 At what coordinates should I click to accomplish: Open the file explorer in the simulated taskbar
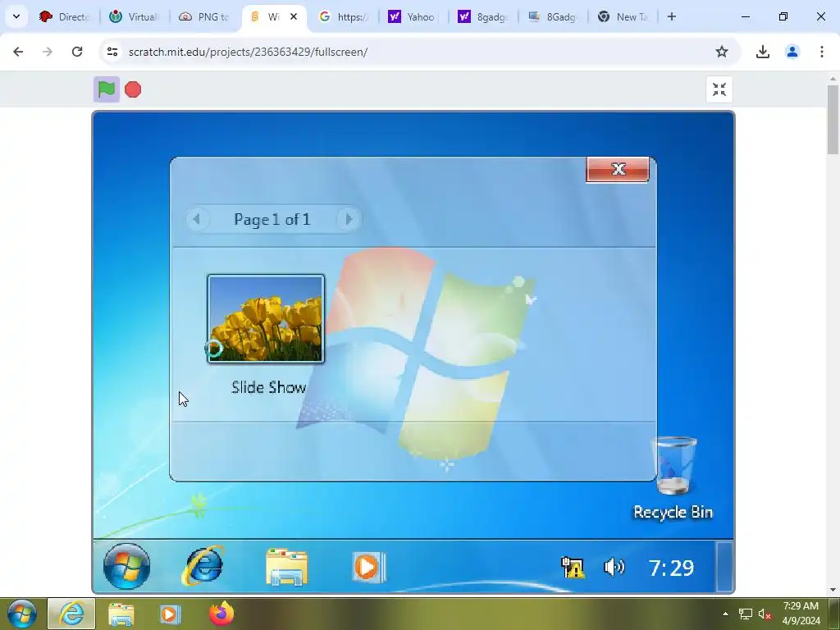click(x=286, y=567)
